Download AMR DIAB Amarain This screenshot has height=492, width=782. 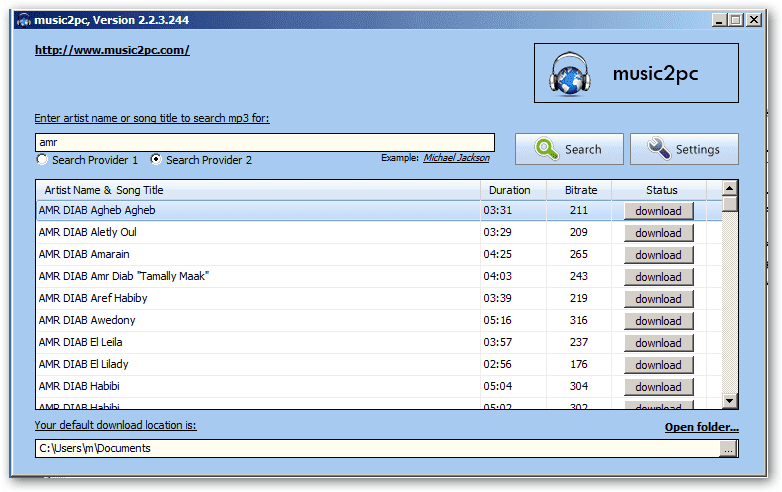pos(658,255)
